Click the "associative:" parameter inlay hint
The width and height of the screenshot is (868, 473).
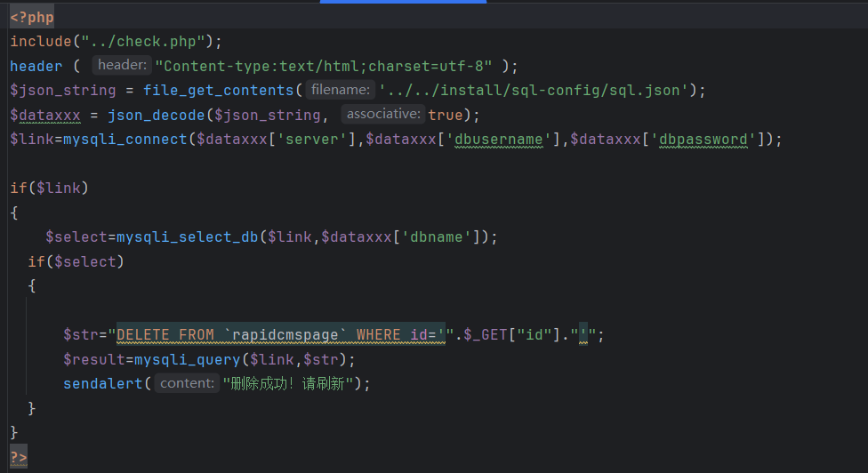[382, 115]
